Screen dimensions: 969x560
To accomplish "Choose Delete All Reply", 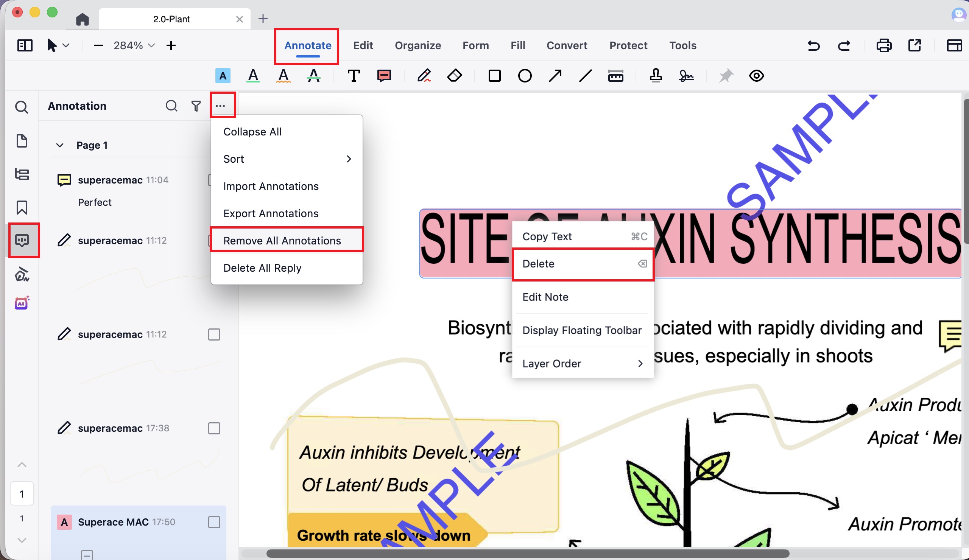I will click(x=287, y=268).
